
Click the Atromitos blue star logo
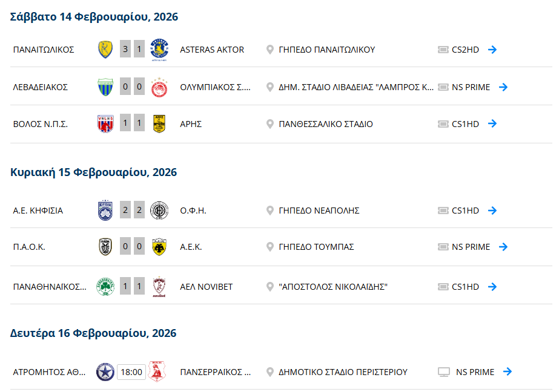coord(105,372)
